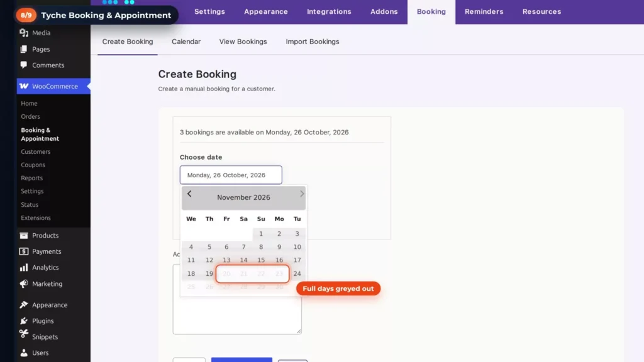Open WooCommerce Home submenu link
The height and width of the screenshot is (362, 644).
coord(29,104)
